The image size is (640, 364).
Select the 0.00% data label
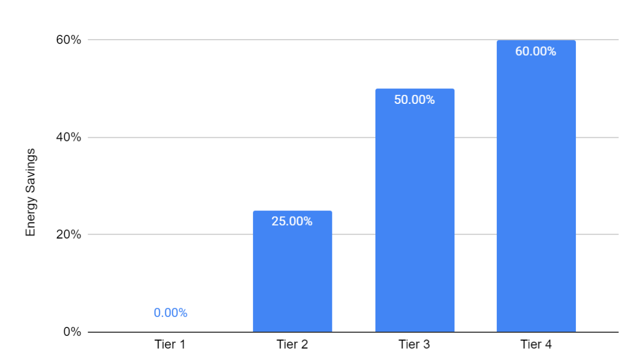pos(170,313)
